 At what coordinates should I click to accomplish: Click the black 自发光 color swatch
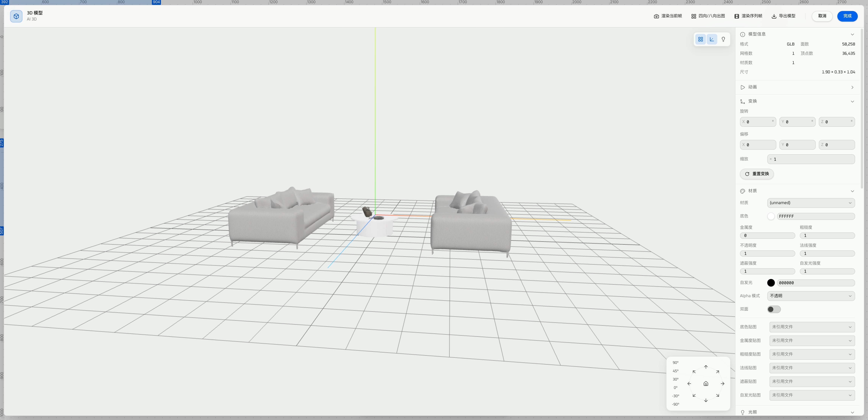click(771, 283)
